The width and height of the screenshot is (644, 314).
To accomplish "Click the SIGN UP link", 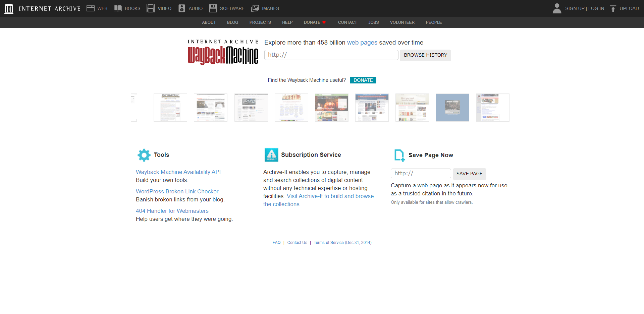I will pyautogui.click(x=575, y=8).
